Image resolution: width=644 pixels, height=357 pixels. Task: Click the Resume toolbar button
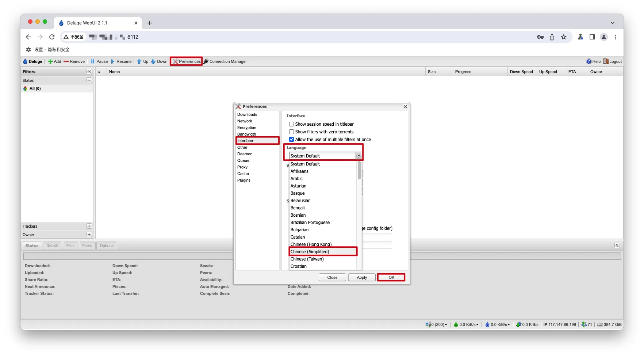pos(121,61)
